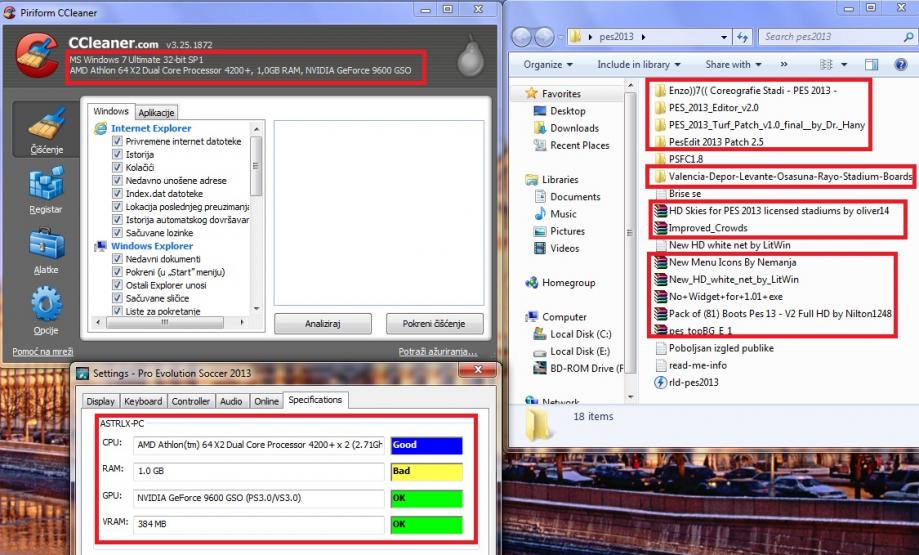Open the Share with dropdown
The width and height of the screenshot is (919, 555).
732,64
